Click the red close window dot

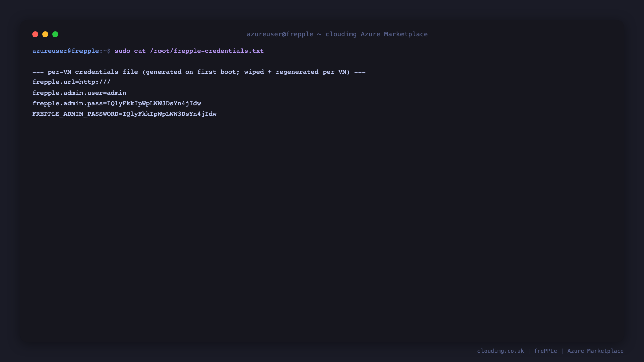click(35, 34)
